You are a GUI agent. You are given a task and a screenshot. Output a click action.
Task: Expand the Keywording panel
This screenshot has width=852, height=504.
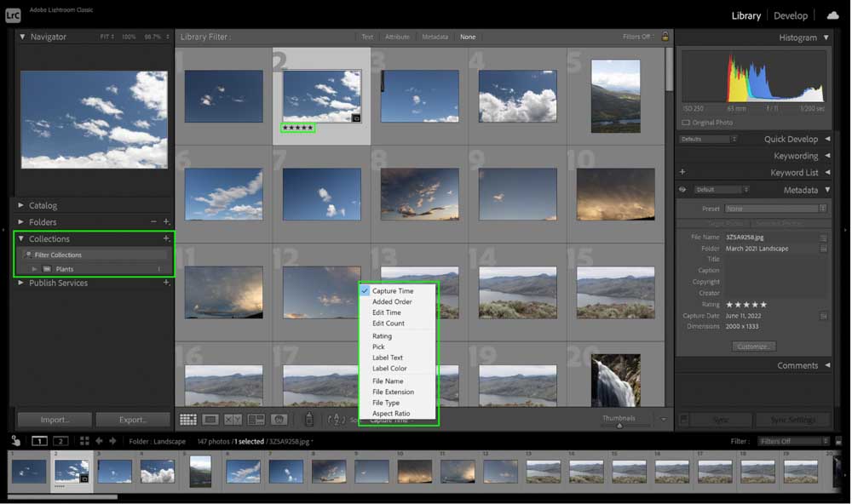[827, 155]
